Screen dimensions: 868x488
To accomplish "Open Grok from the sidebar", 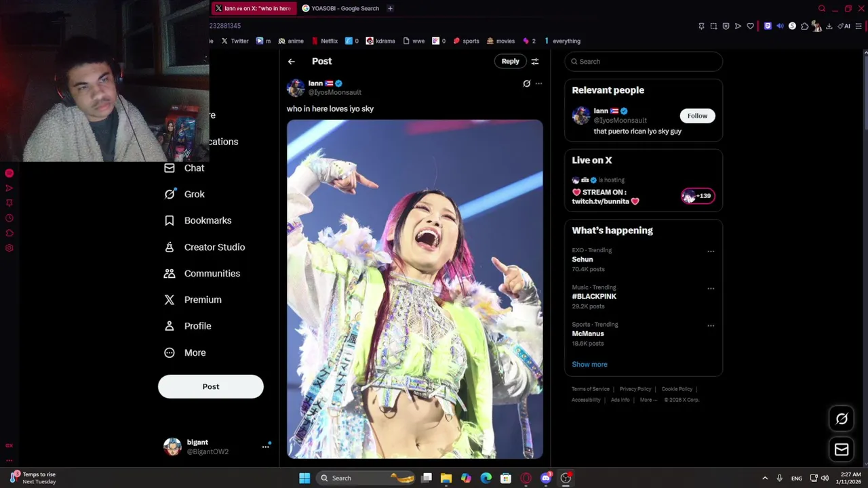I will pos(184,195).
